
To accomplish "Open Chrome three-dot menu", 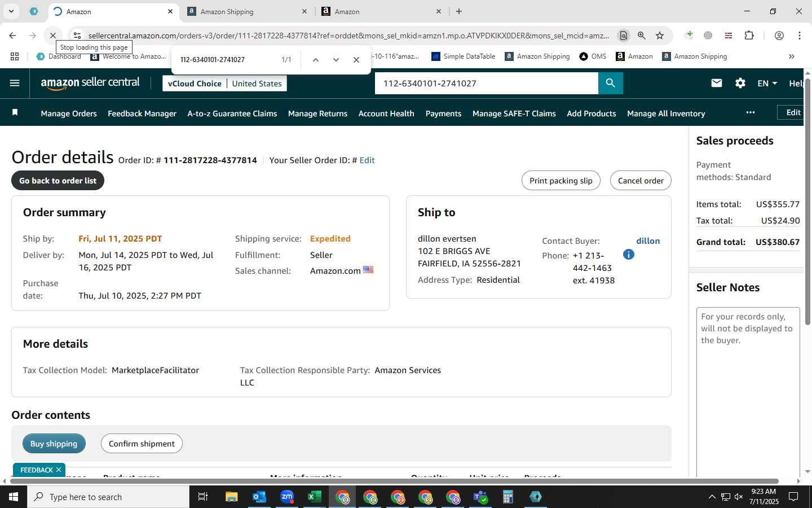I will tap(799, 35).
